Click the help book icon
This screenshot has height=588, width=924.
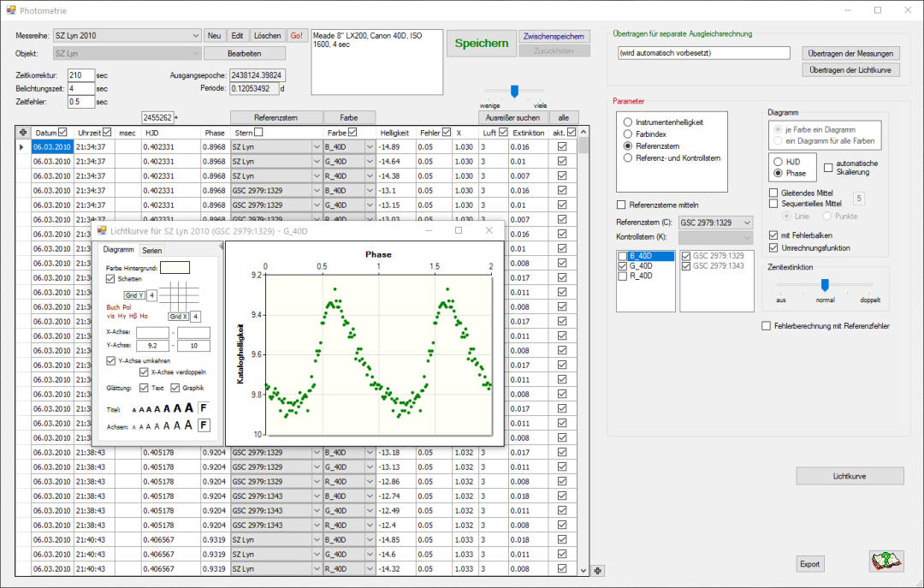pyautogui.click(x=886, y=561)
